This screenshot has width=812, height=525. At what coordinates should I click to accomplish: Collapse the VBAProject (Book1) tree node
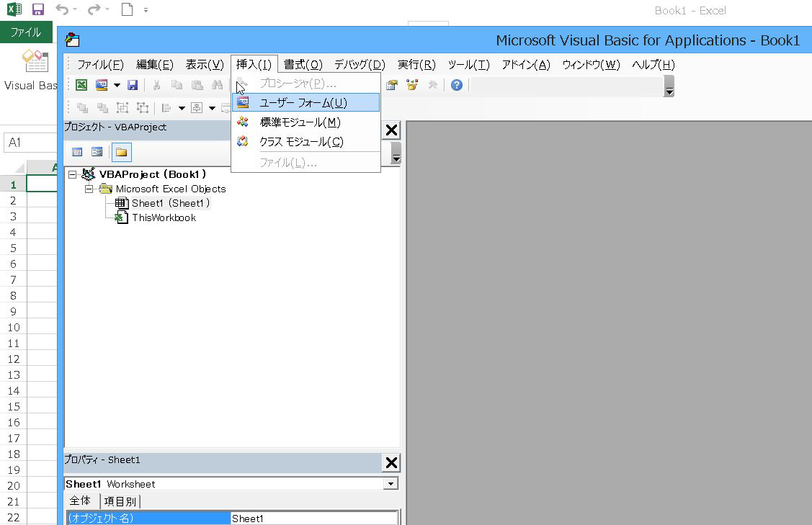pyautogui.click(x=73, y=174)
